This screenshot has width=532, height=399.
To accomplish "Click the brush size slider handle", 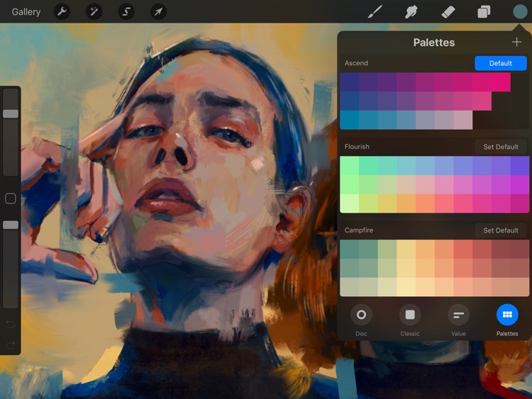I will [11, 113].
